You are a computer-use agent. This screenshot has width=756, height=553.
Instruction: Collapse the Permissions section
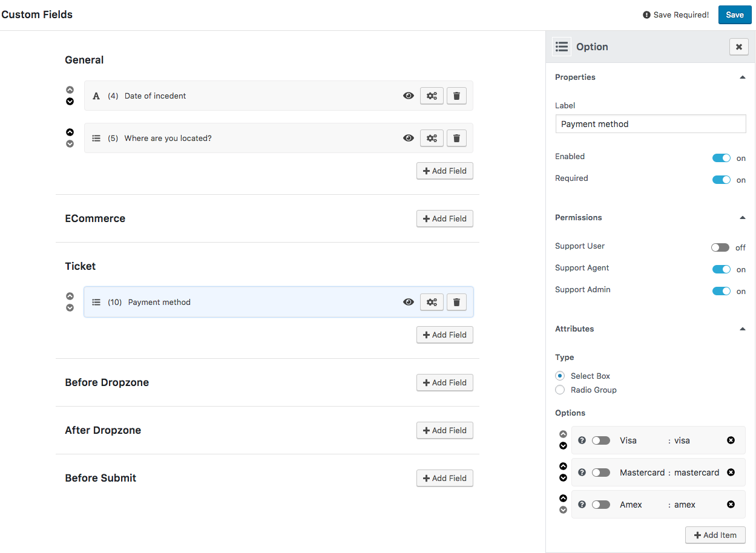742,218
